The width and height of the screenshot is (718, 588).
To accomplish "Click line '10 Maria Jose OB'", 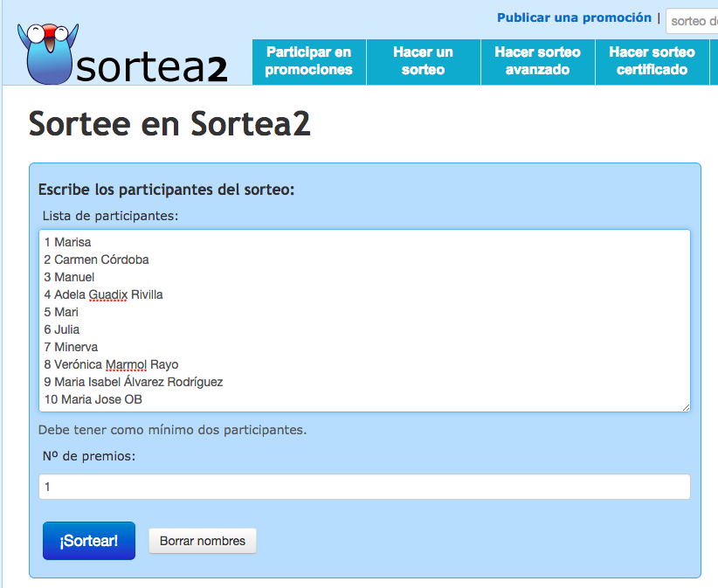I will point(93,399).
